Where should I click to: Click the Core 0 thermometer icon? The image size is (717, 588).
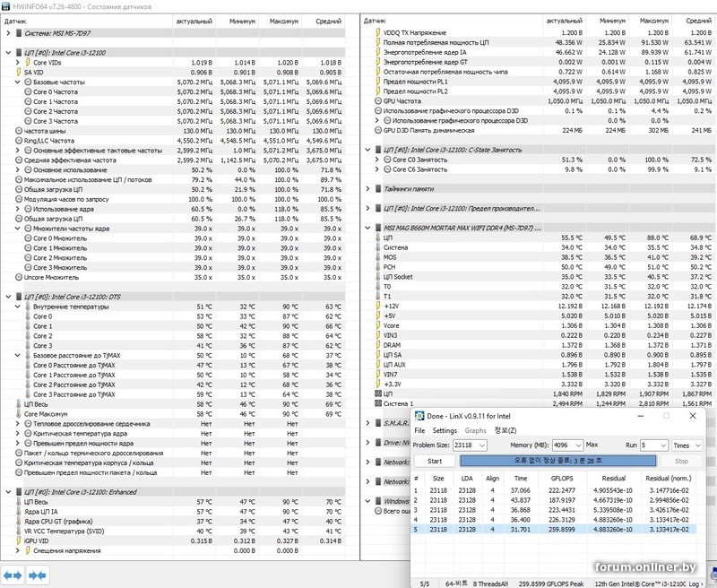tap(26, 316)
